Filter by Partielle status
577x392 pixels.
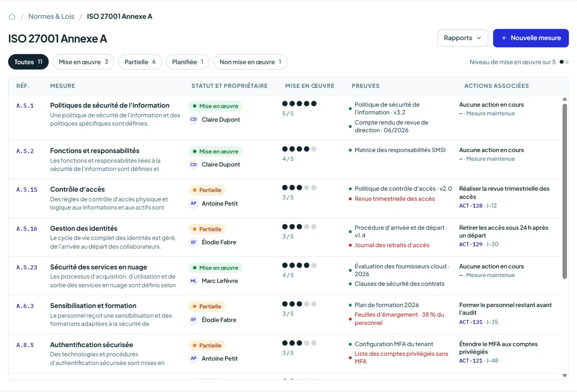pyautogui.click(x=140, y=62)
